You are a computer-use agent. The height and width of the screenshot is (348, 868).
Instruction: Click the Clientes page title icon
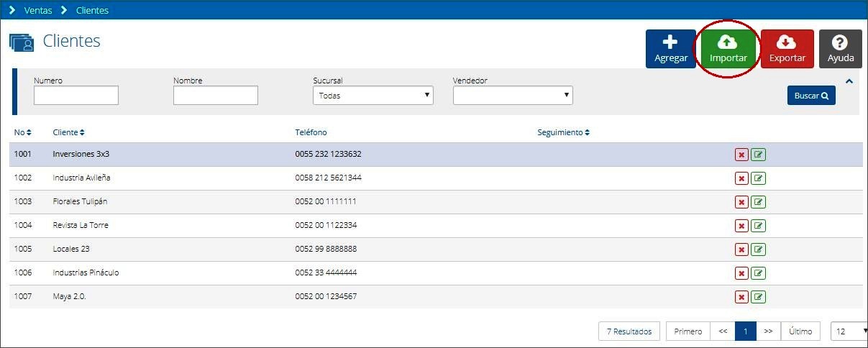pyautogui.click(x=22, y=42)
